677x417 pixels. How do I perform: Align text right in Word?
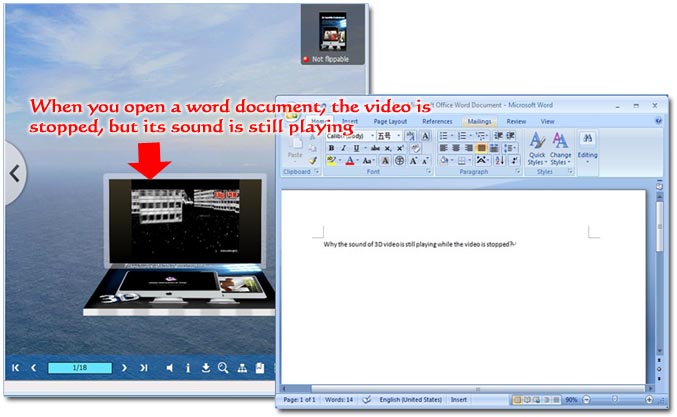point(468,148)
